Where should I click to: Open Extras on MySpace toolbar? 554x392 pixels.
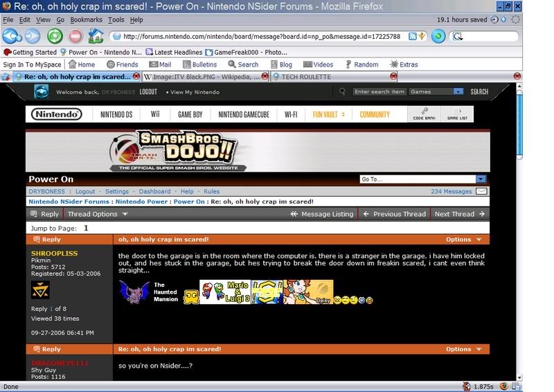(x=404, y=64)
